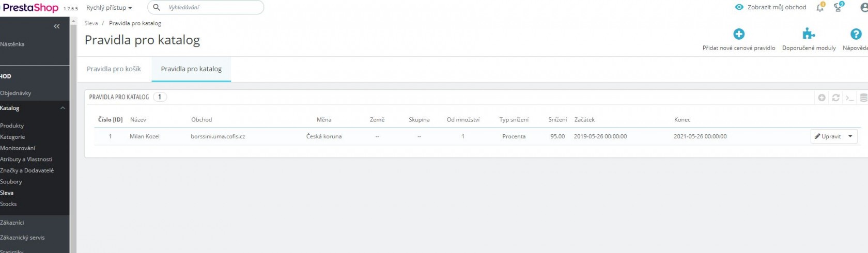Click the puzzle piece recommended modules icon
Screen dimensions: 868x253
[x=809, y=34]
